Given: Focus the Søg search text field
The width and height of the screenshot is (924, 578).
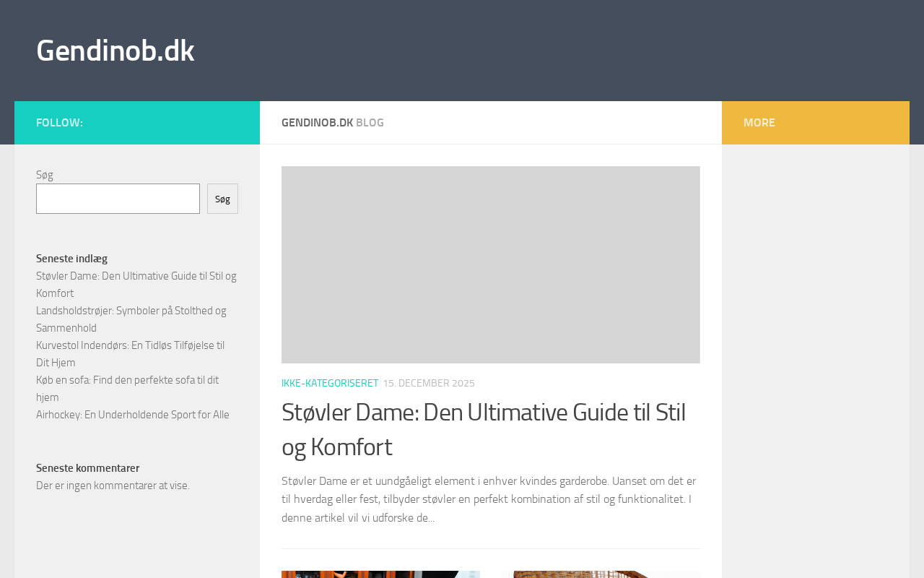Looking at the screenshot, I should 118,199.
